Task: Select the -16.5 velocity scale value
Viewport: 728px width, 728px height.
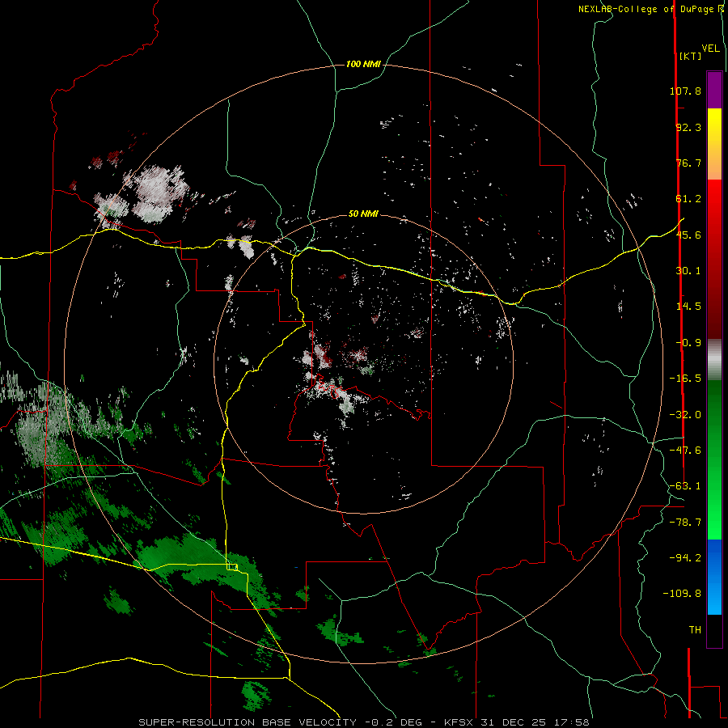Action: (x=685, y=379)
